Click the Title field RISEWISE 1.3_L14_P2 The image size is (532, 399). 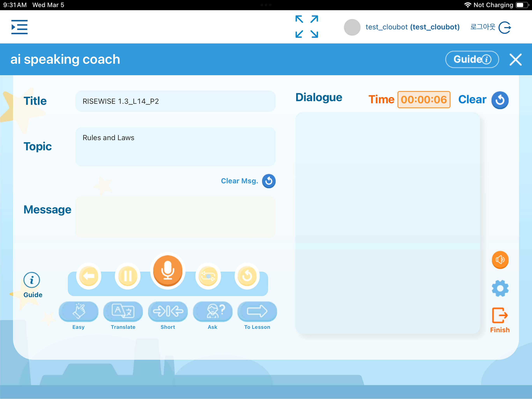[175, 101]
